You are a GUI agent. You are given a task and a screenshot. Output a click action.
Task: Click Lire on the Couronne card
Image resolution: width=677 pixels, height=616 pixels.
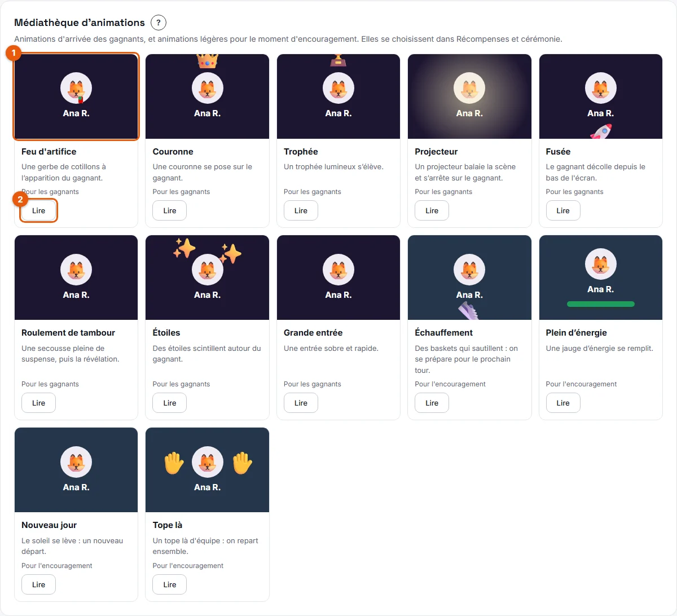170,210
